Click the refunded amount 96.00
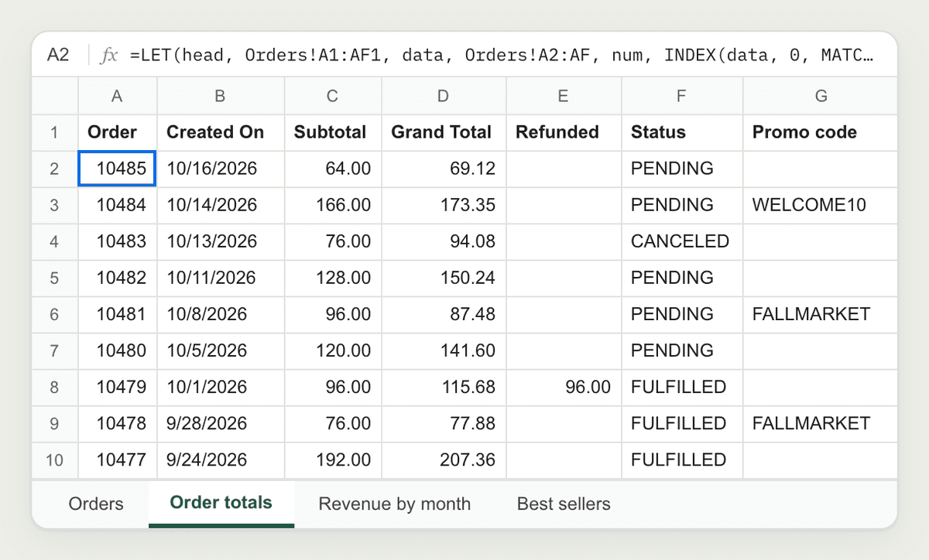 click(x=564, y=387)
